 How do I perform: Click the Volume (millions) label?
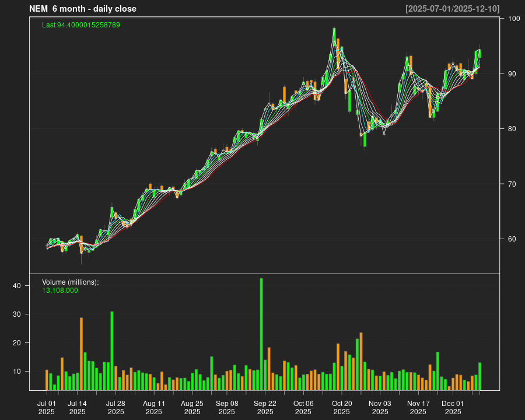point(71,282)
